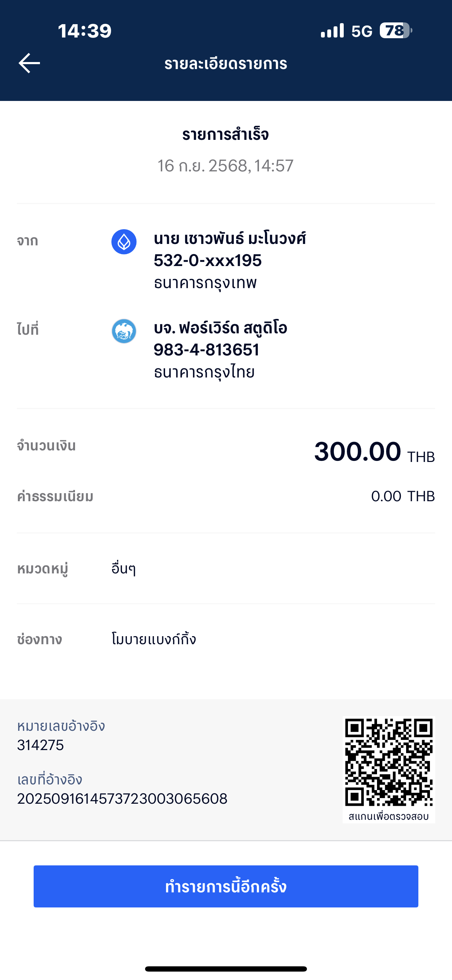Screen dimensions: 452x980
Task: Tap the back arrow icon
Action: [x=29, y=63]
